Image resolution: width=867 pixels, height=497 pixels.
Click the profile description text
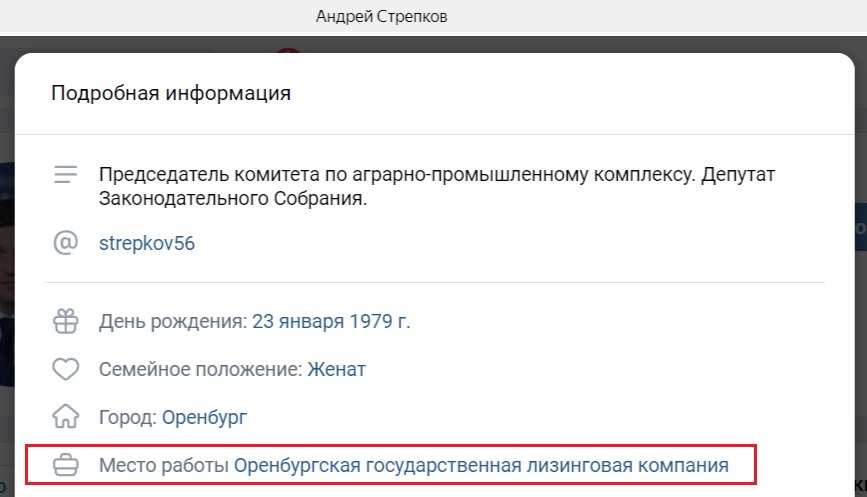pyautogui.click(x=437, y=187)
